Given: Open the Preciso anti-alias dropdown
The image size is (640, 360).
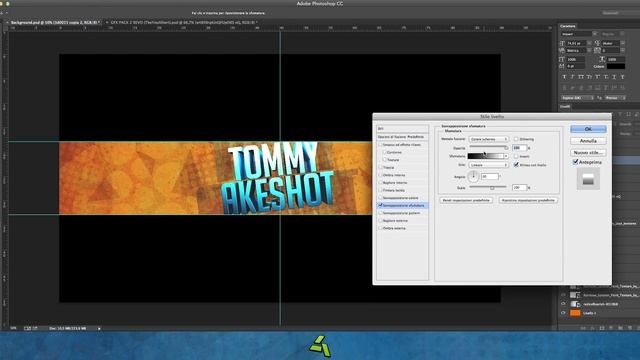Looking at the screenshot, I should tap(615, 98).
